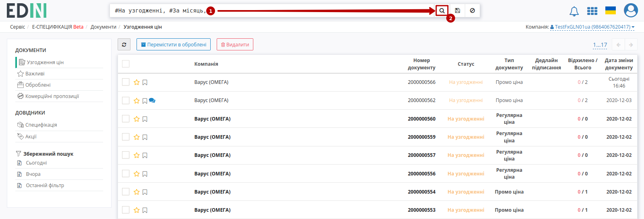Save the current search filter
The width and height of the screenshot is (644, 219).
[458, 10]
